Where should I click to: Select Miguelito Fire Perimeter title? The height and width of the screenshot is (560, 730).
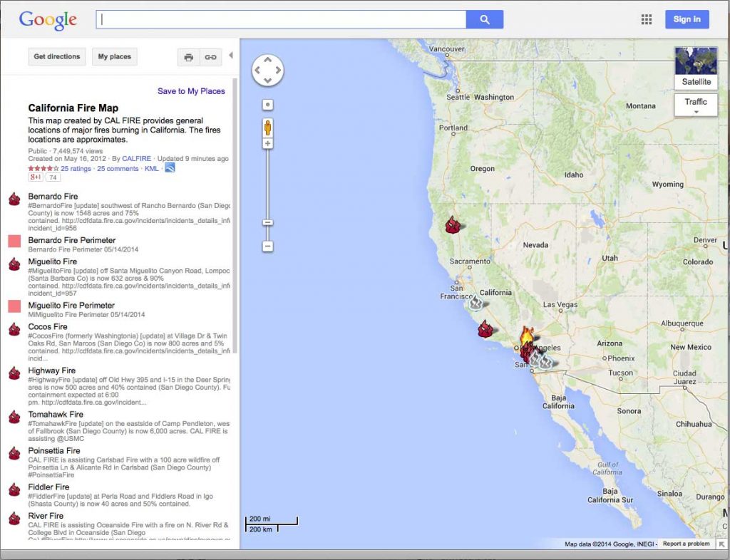(x=71, y=305)
